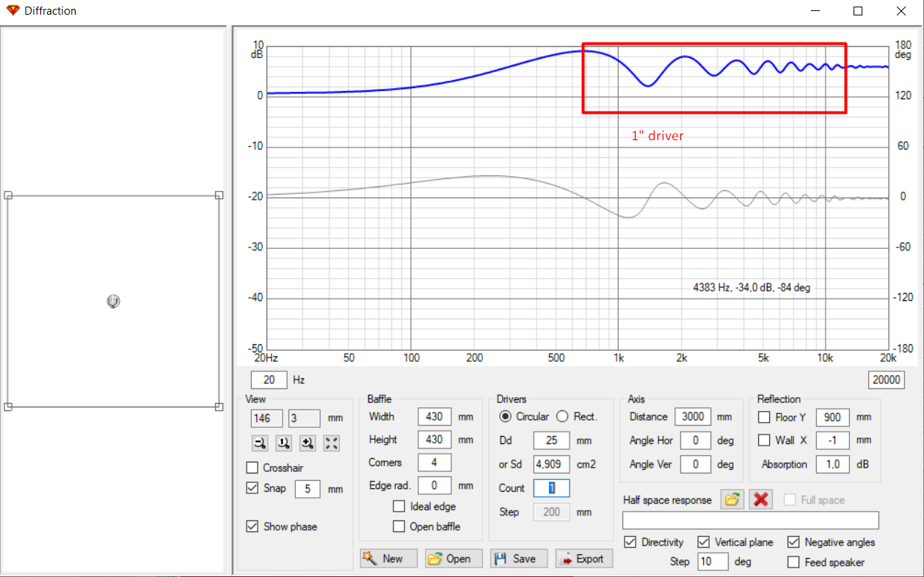Enable the Feed speaker checkbox

pyautogui.click(x=793, y=562)
